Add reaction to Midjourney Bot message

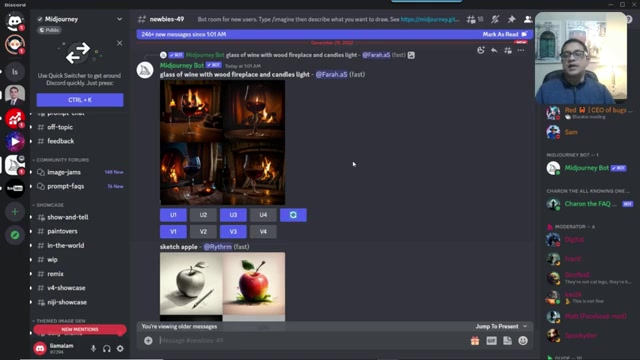pyautogui.click(x=481, y=50)
